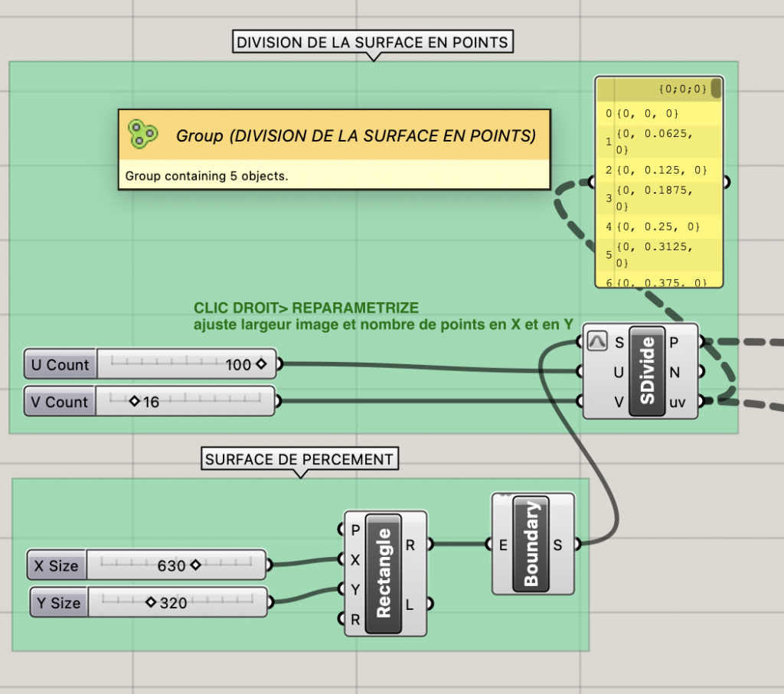Click the panel's scrollbar thumb at top right
784x694 pixels.
point(716,88)
